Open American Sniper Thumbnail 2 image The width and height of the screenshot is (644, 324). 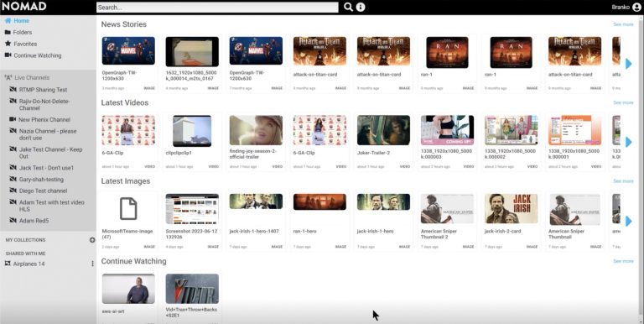tap(447, 209)
